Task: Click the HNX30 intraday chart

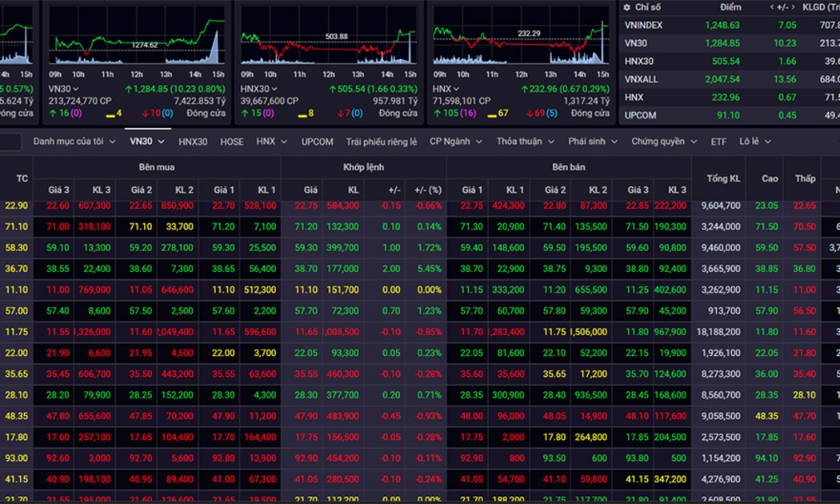Action: 328,40
